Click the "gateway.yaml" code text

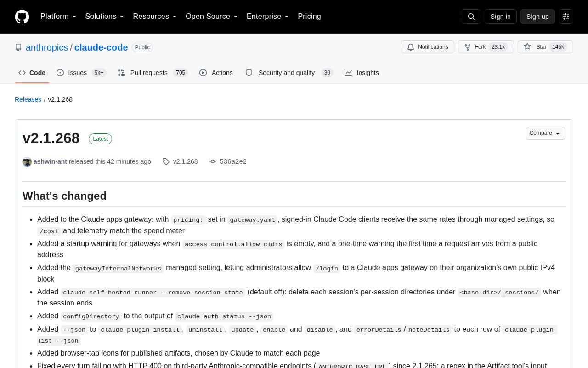(253, 220)
